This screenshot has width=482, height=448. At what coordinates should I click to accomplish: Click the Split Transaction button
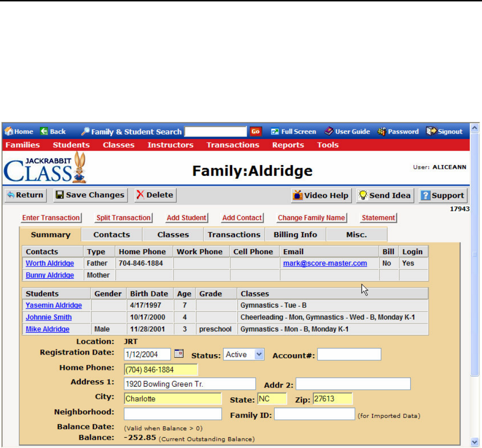point(124,218)
